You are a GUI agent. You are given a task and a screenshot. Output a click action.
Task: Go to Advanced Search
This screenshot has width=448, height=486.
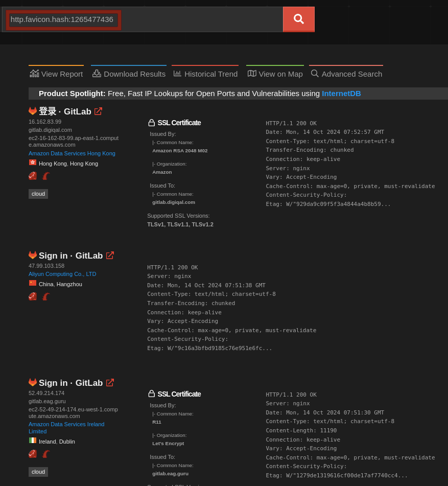346,74
